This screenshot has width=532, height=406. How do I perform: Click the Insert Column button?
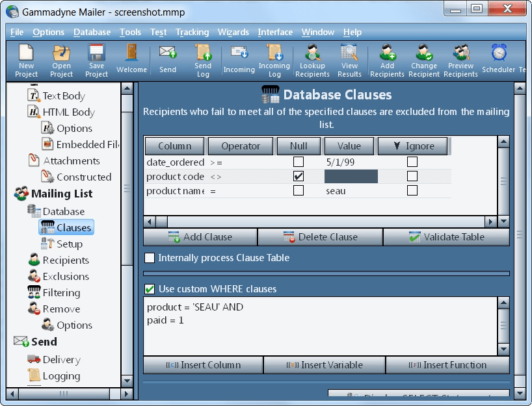[x=203, y=365]
